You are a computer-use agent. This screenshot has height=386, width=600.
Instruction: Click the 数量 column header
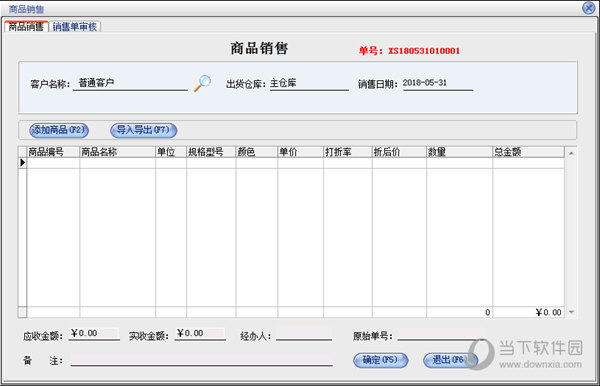click(459, 152)
